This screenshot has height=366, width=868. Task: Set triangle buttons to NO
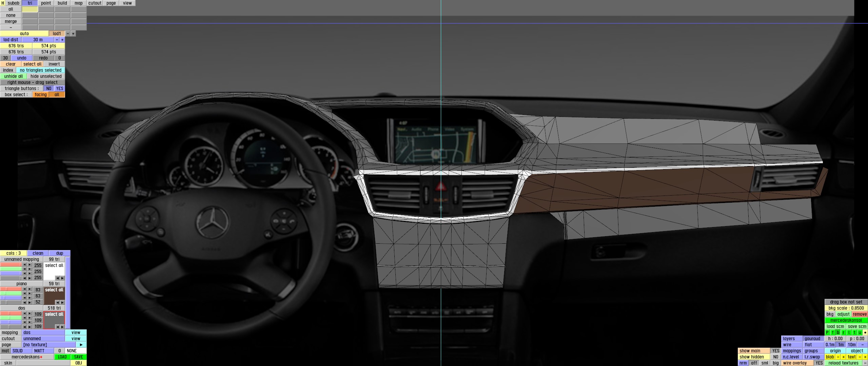(x=49, y=88)
